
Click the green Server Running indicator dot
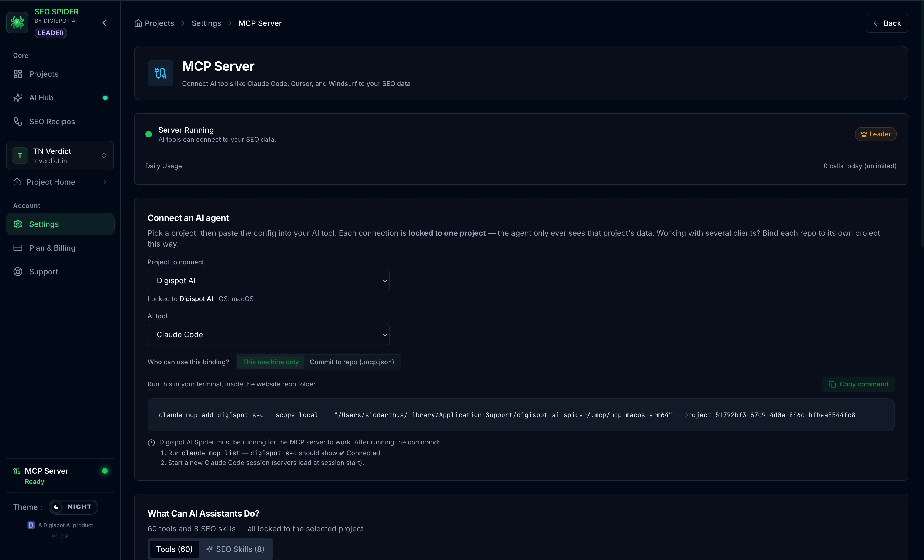(149, 134)
